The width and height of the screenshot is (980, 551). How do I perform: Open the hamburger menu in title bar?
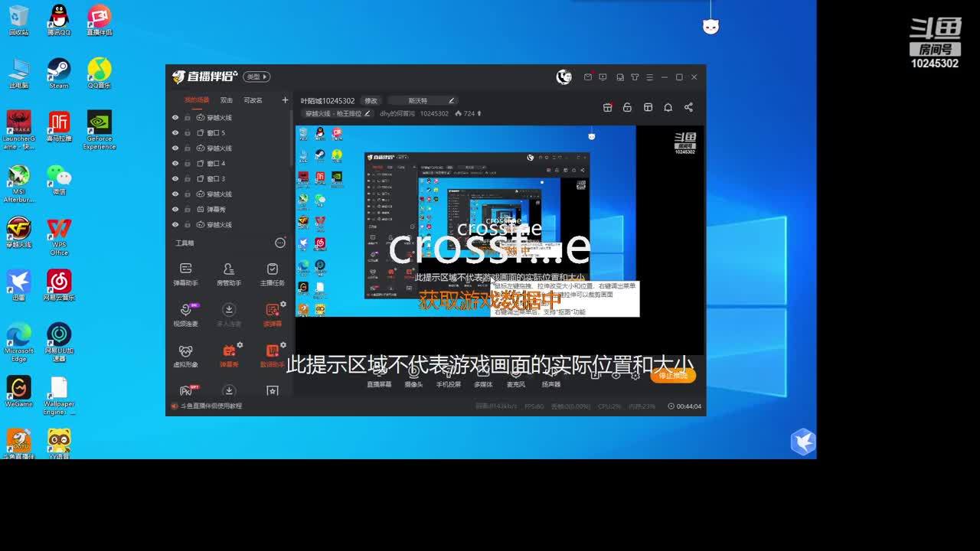click(649, 77)
